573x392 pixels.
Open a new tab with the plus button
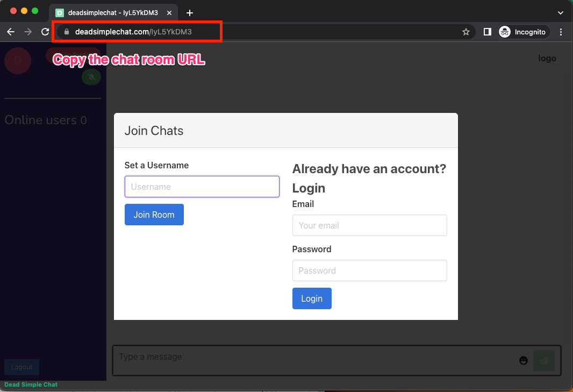click(x=189, y=12)
